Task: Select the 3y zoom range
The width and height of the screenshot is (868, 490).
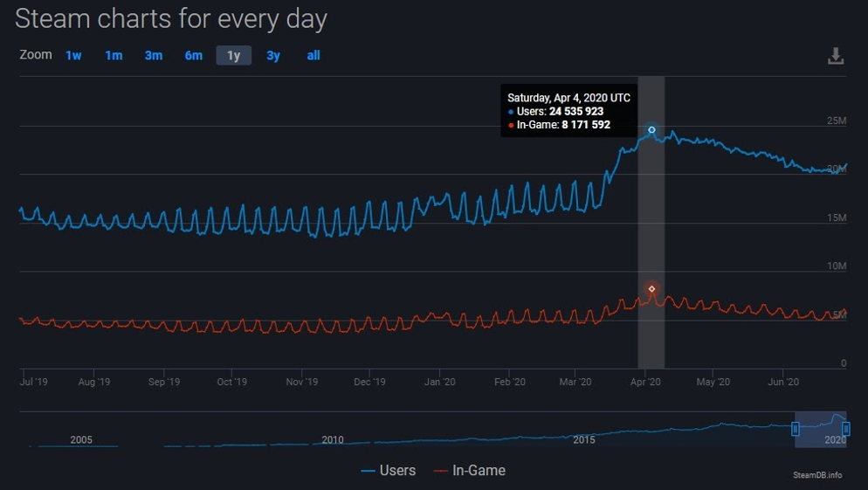Action: point(273,55)
